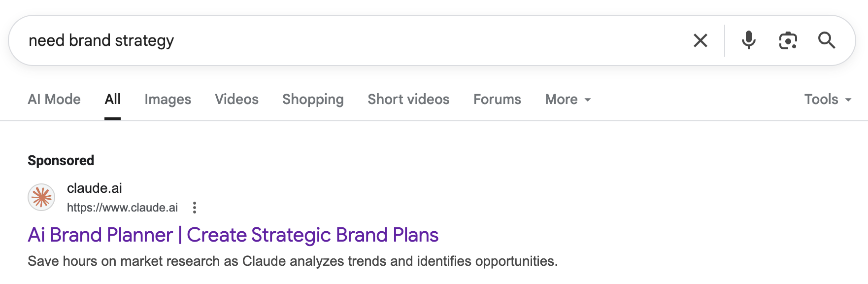The image size is (868, 284).
Task: Open the Images tab
Action: pos(167,100)
